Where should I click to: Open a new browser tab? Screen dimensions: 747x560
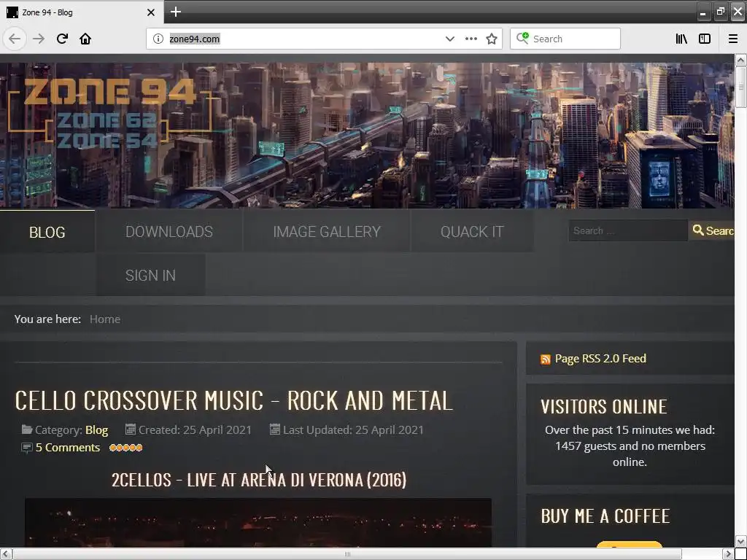(175, 12)
